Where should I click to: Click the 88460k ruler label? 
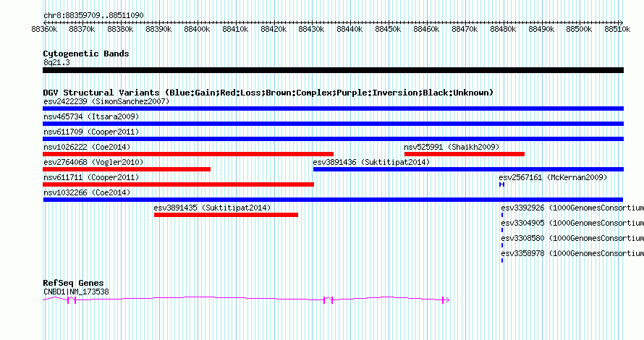tap(426, 29)
